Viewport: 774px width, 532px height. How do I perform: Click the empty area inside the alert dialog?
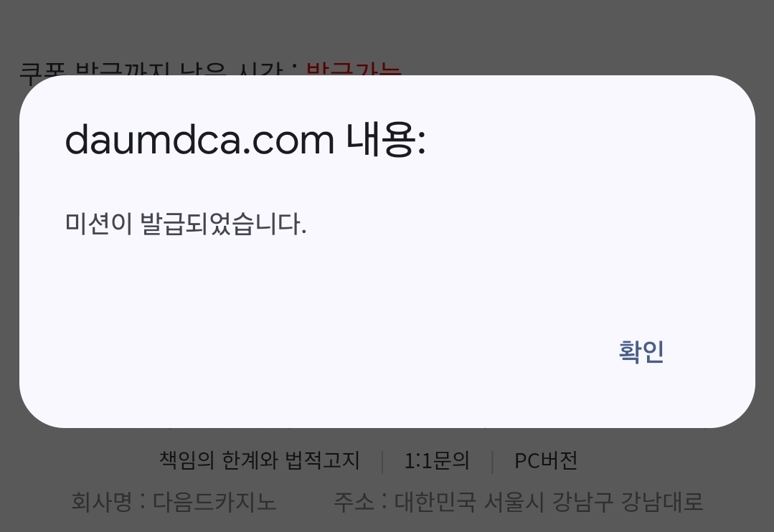pyautogui.click(x=387, y=286)
